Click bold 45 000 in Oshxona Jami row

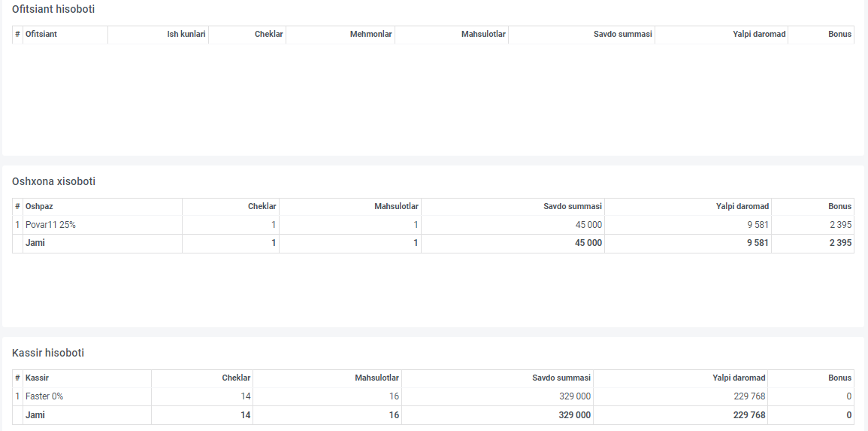point(588,243)
